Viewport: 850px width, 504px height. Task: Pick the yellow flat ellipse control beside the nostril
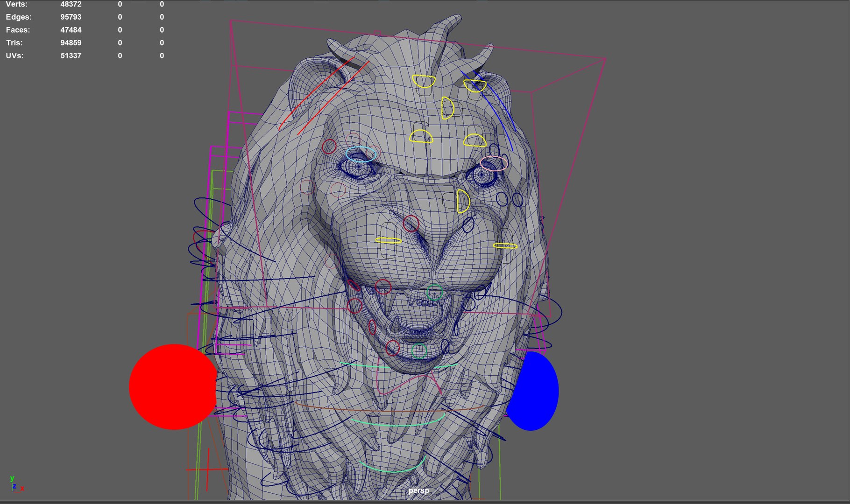pos(389,241)
